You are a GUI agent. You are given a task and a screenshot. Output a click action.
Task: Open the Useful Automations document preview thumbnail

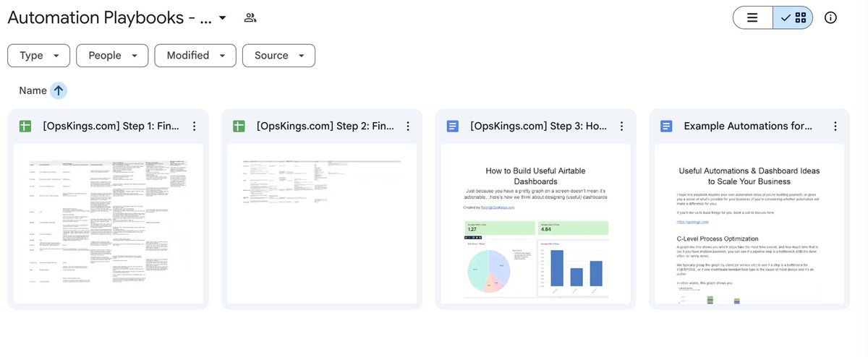click(749, 224)
